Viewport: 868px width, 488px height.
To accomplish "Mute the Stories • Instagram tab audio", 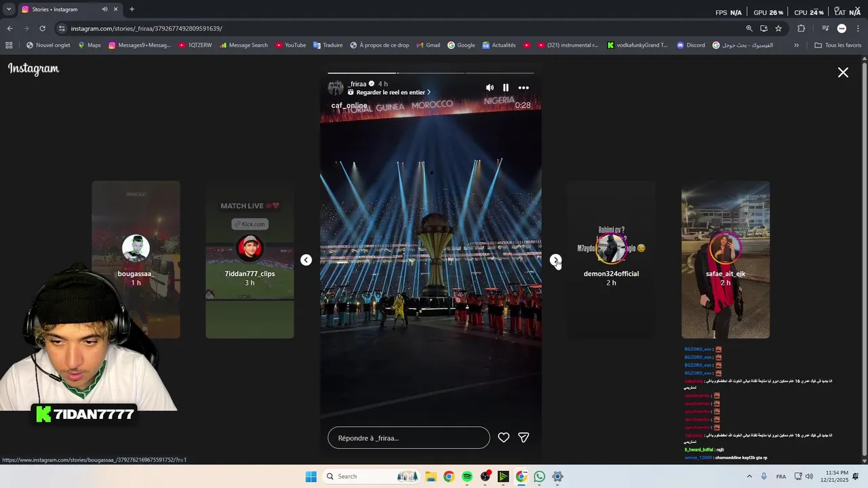I will [104, 9].
